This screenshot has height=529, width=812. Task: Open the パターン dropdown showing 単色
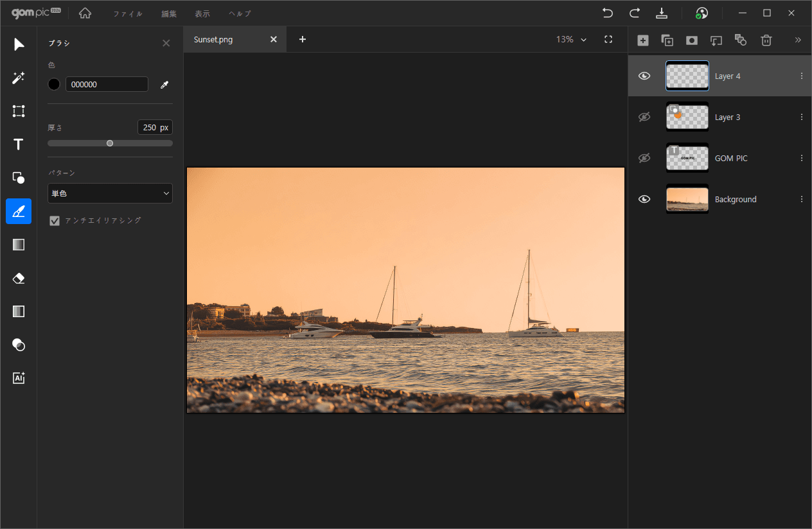point(110,193)
